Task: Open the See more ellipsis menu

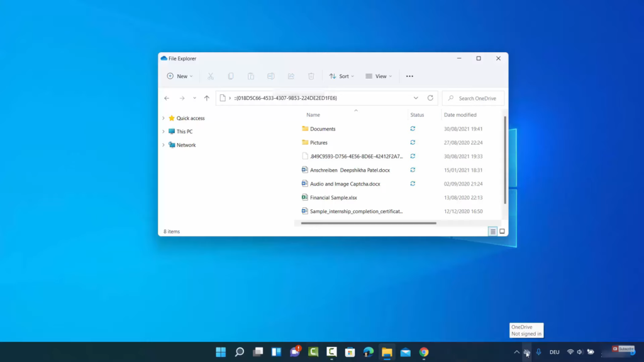Action: pos(409,76)
